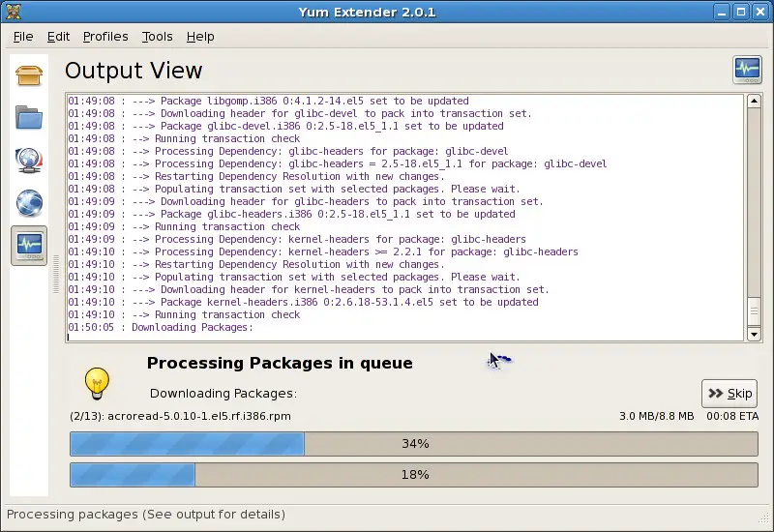Click the sidebar pane resize handle
774x532 pixels.
[56, 275]
